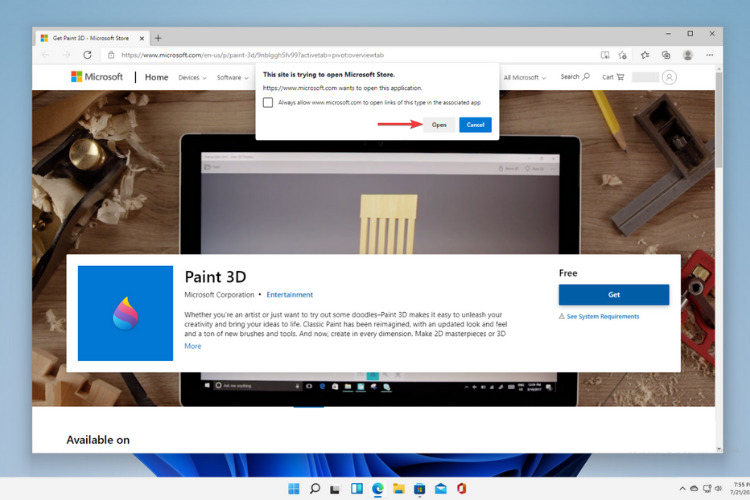
Task: Click the immersive reader icon in address bar
Action: click(605, 55)
